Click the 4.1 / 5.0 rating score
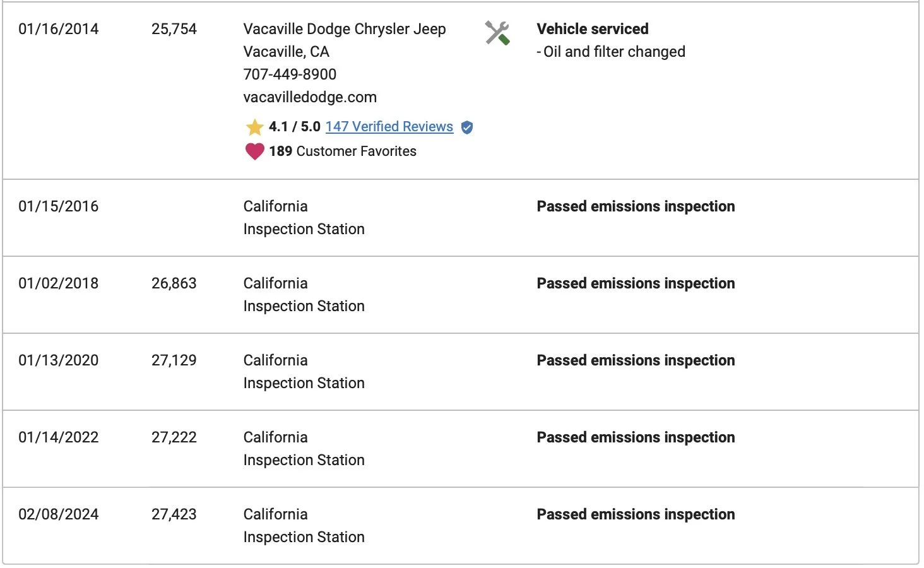This screenshot has width=924, height=568. tap(295, 127)
